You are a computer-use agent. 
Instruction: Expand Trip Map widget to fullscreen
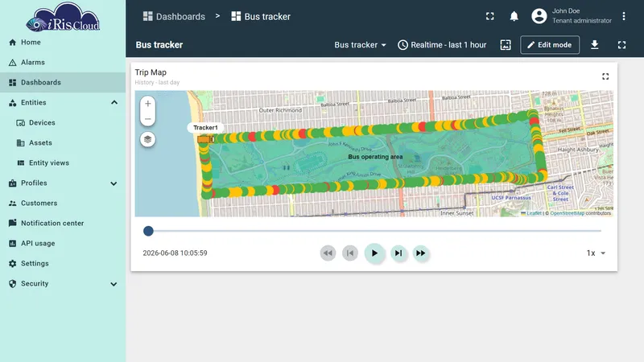pos(605,76)
